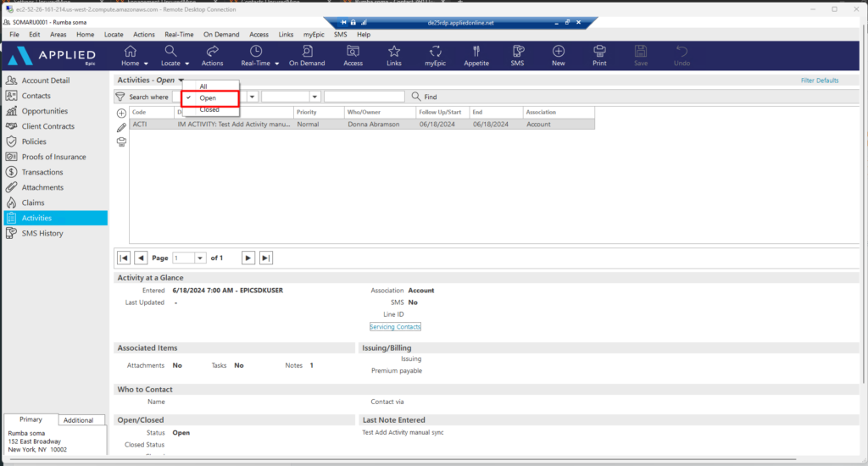Image resolution: width=868 pixels, height=466 pixels.
Task: Choose Closed in the activities filter menu
Action: click(x=210, y=109)
